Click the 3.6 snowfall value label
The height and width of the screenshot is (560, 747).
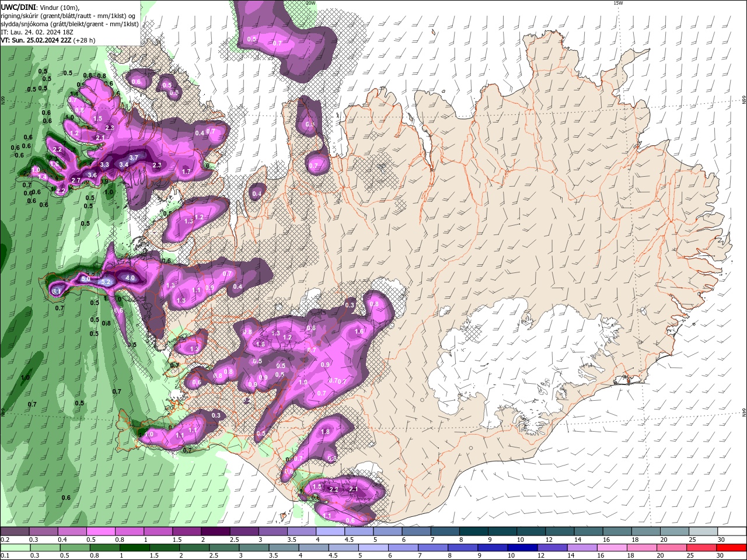[92, 175]
